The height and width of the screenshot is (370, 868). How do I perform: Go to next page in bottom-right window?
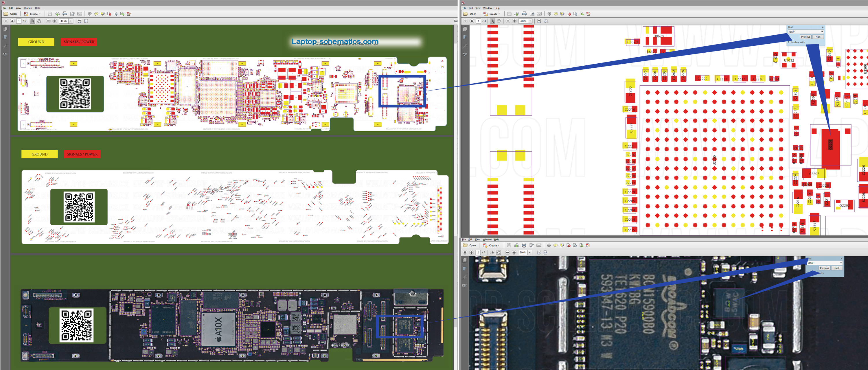(x=472, y=252)
